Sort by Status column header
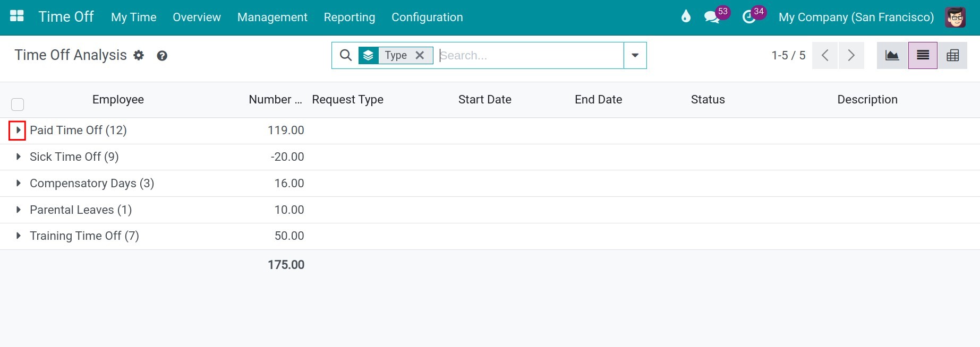This screenshot has width=980, height=347. point(708,99)
